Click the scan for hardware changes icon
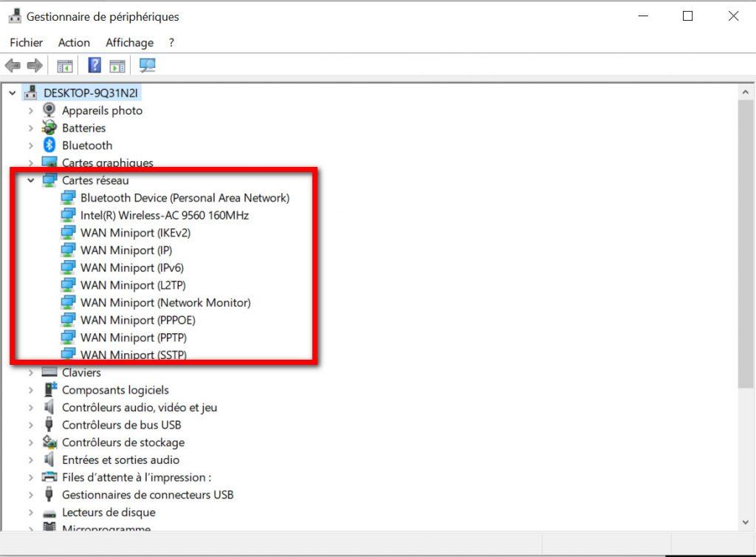 click(x=148, y=66)
